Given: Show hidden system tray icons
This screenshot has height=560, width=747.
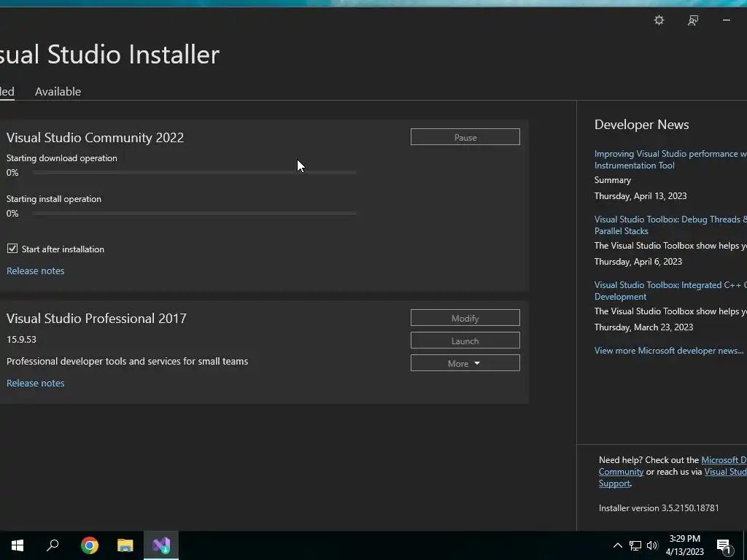Looking at the screenshot, I should coord(617,545).
